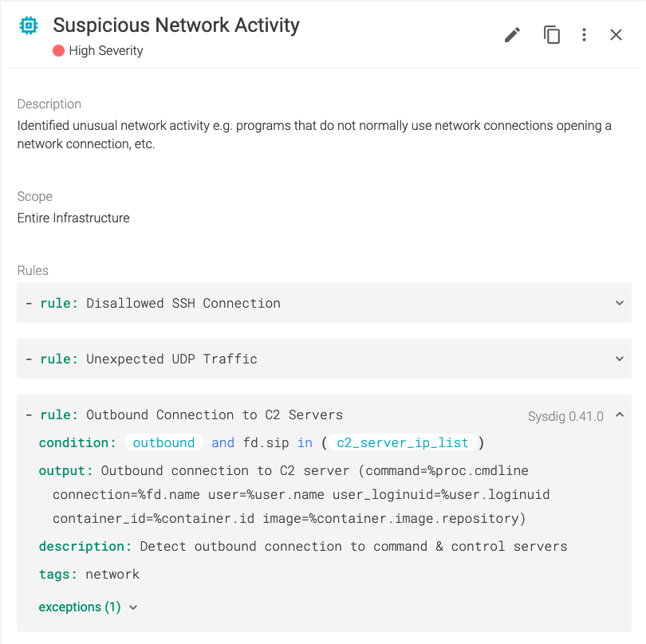Click the Sysdig 0.41.0 version label
This screenshot has width=646, height=644.
tap(565, 416)
